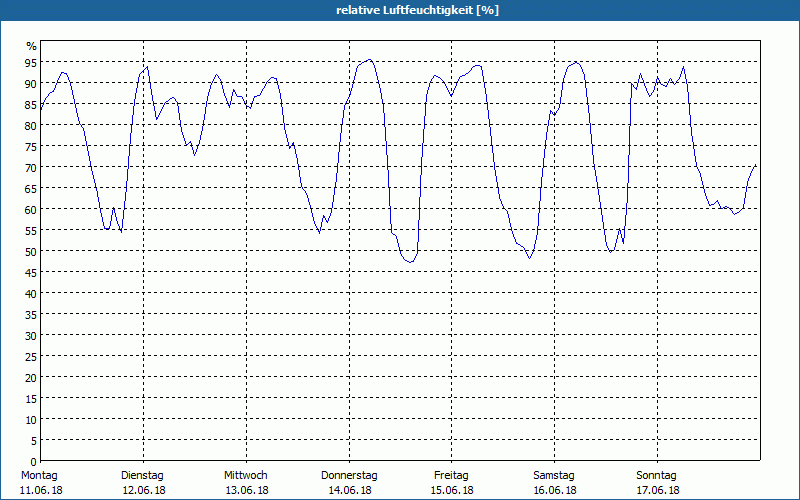Image resolution: width=800 pixels, height=500 pixels.
Task: Select the 50 tick label on the y-axis
Action: click(31, 251)
